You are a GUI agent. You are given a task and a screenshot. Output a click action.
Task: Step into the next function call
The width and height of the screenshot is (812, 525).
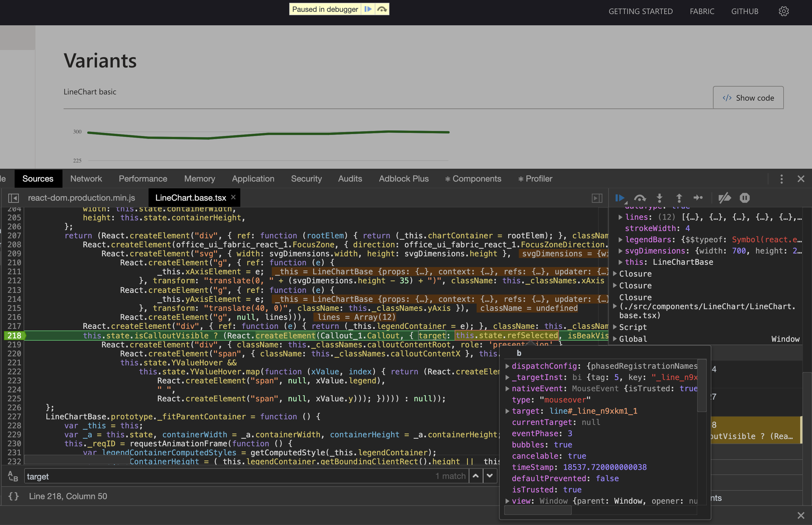pos(660,198)
